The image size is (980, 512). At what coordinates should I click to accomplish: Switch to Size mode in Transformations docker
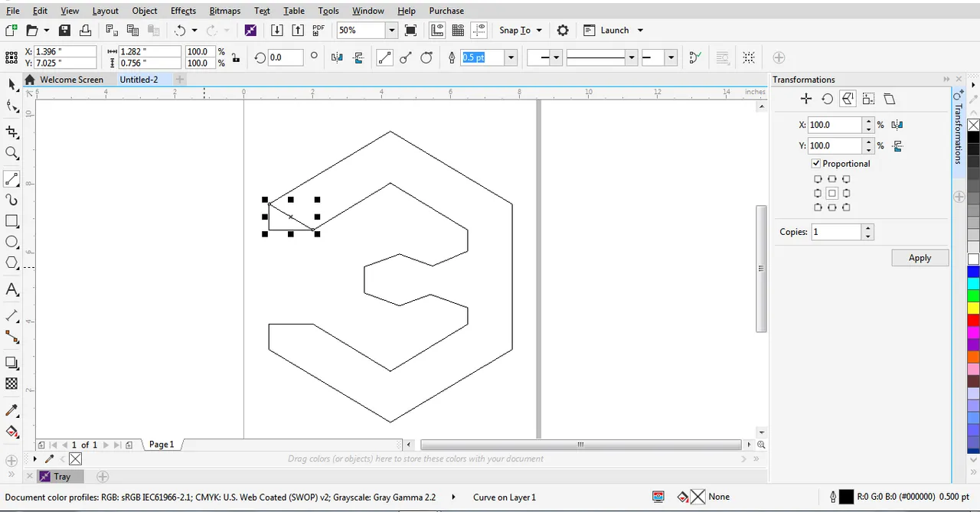[868, 99]
